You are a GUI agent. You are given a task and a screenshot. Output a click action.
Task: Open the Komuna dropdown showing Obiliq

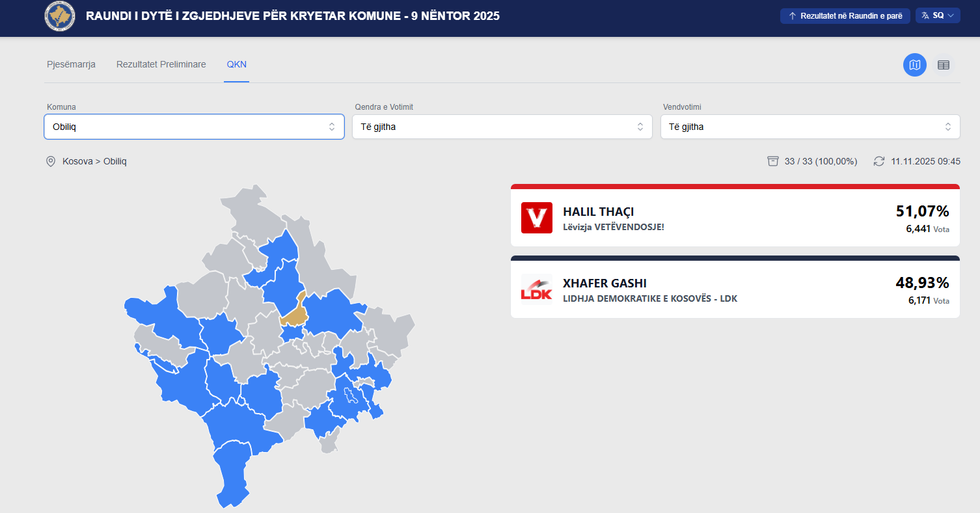click(x=194, y=127)
